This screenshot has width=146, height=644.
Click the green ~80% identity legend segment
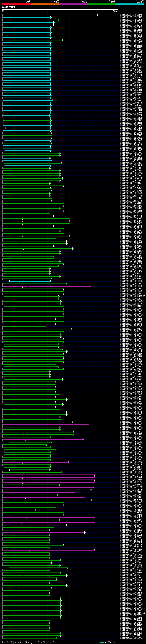click(101, 4)
